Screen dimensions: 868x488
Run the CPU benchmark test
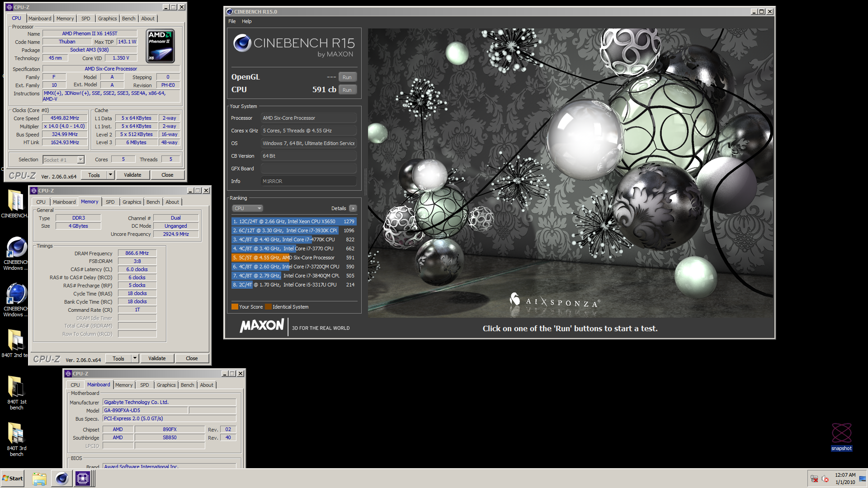pyautogui.click(x=347, y=90)
